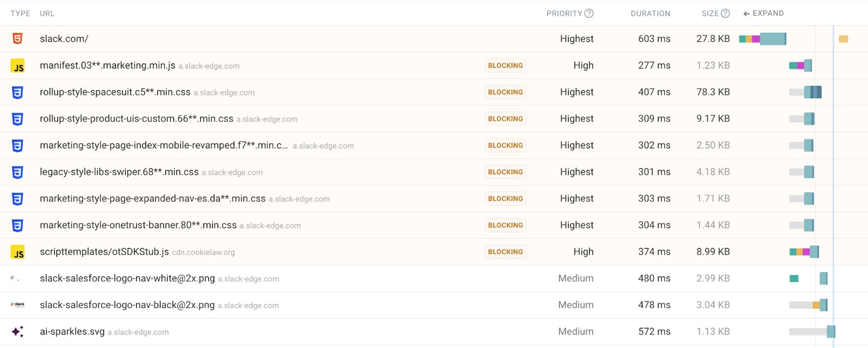Click the yellow marker at far right of slack.com/ row

(844, 39)
